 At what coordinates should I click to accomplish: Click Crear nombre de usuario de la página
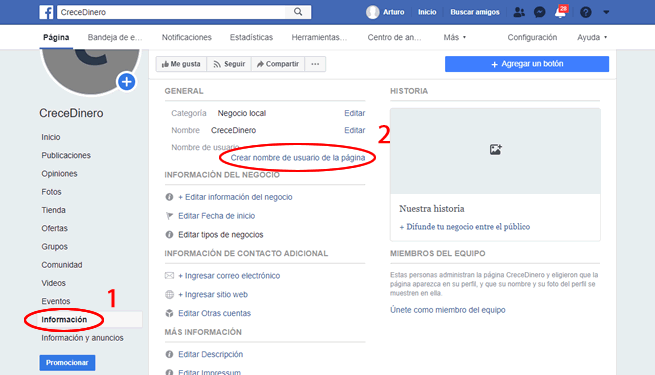(x=297, y=158)
